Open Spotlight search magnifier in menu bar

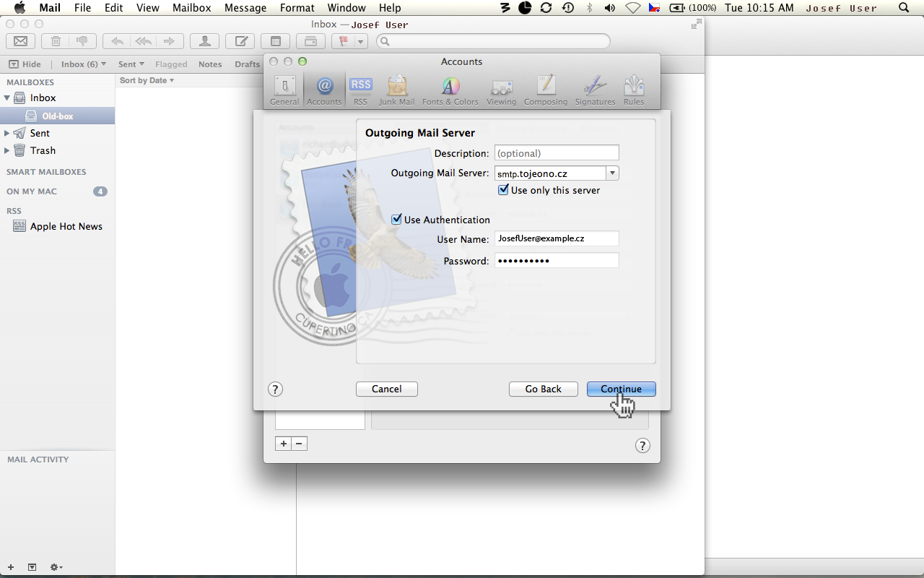click(x=904, y=8)
